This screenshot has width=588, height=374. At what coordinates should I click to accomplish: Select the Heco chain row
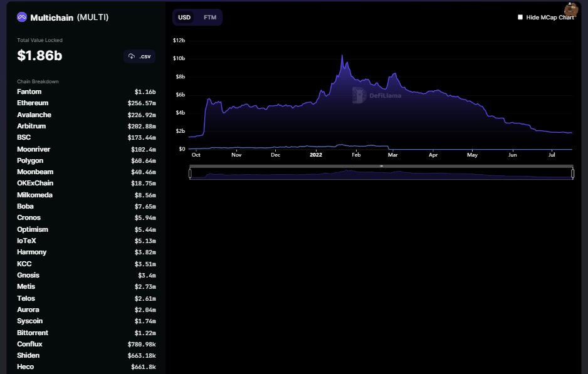[x=87, y=367]
